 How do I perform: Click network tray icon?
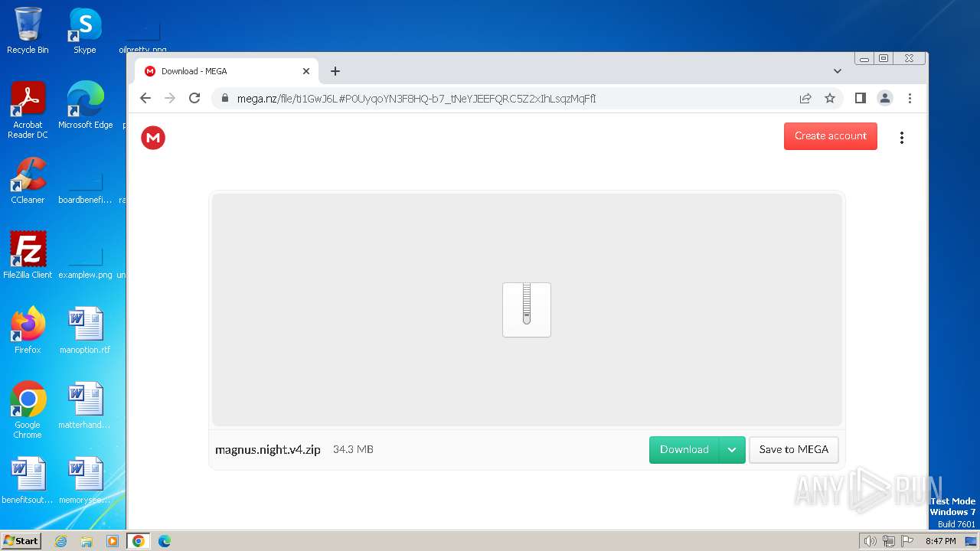click(x=889, y=541)
